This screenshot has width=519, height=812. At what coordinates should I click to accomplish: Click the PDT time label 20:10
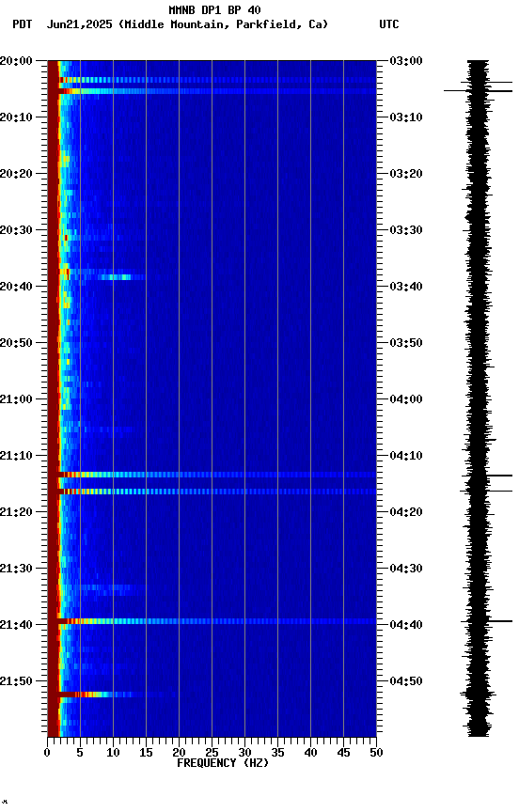pos(16,117)
